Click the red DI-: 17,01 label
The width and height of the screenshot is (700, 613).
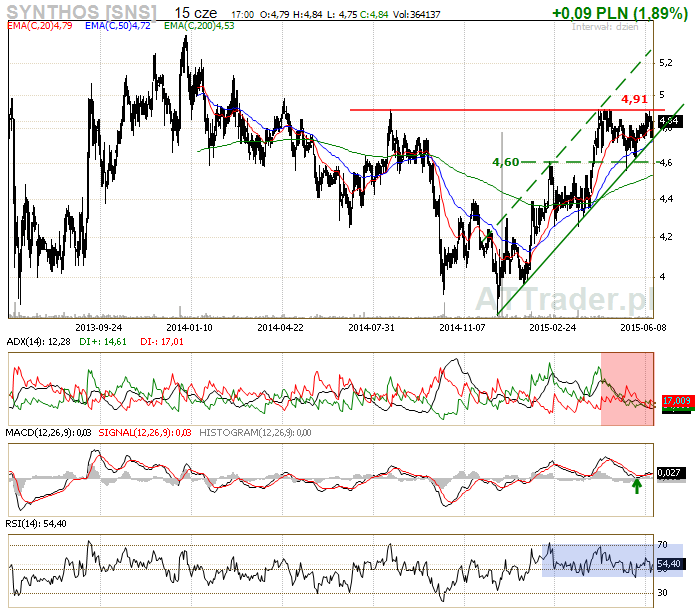162,342
